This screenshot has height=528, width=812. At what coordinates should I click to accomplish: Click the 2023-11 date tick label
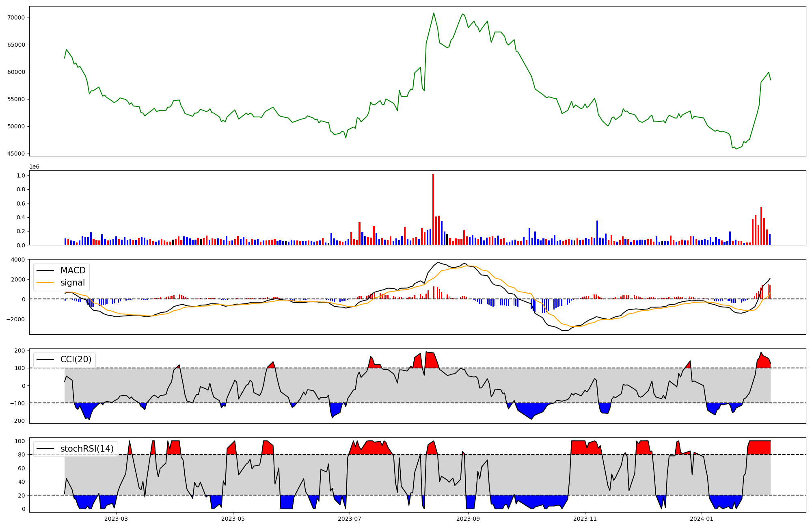(x=585, y=519)
